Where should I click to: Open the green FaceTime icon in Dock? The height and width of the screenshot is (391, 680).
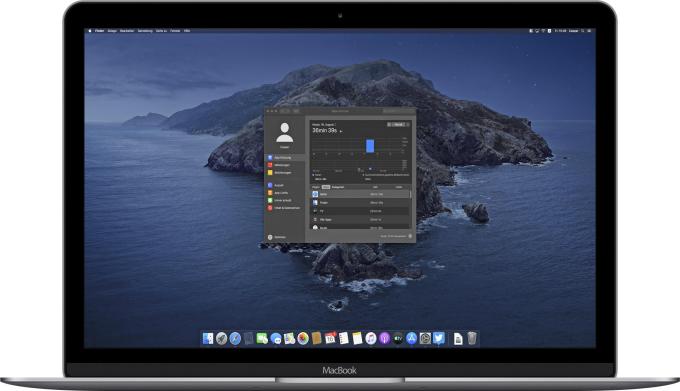point(262,338)
